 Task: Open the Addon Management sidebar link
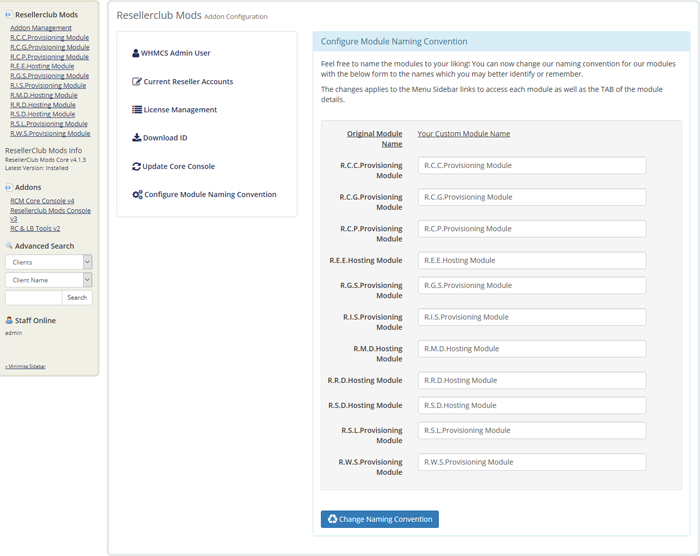point(41,28)
